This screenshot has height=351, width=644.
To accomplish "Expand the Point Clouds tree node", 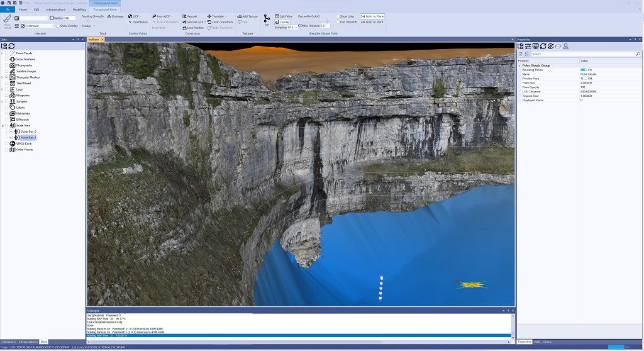I will (x=2, y=53).
